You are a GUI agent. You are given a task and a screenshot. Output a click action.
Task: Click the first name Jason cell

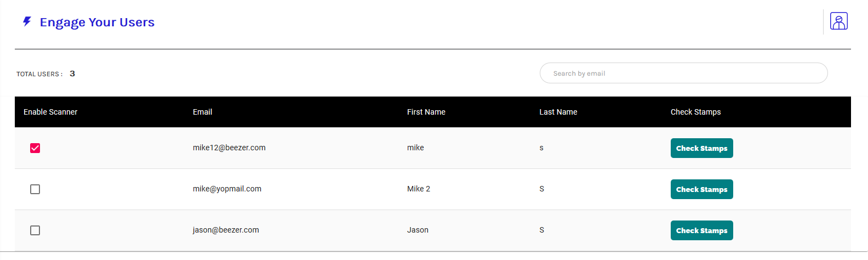pos(418,230)
